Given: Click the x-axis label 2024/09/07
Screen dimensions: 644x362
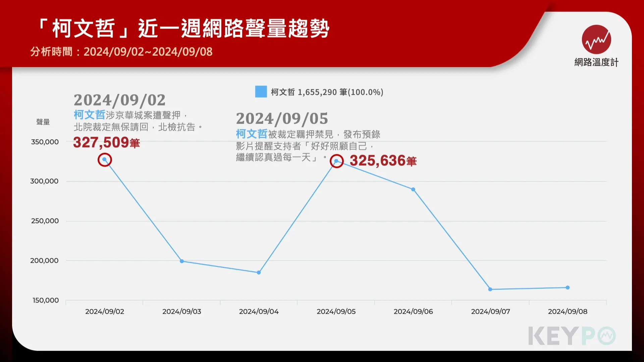Looking at the screenshot, I should pos(490,312).
